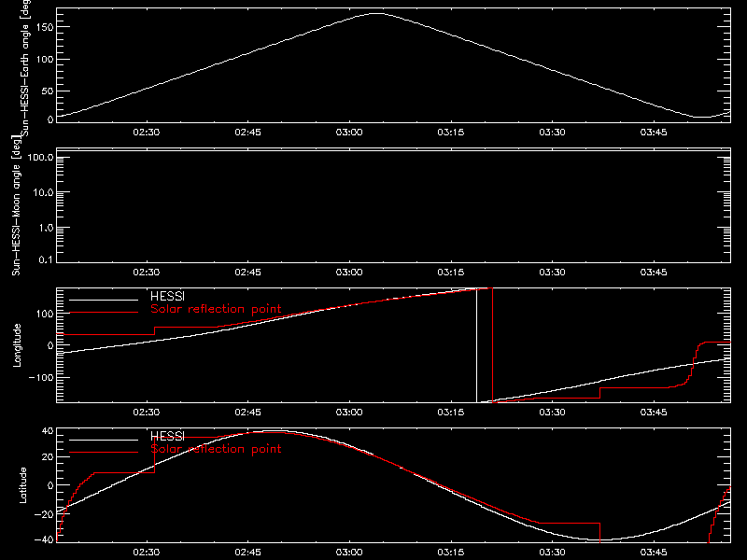This screenshot has height=560, width=747.
Task: Click the 0 tick on Longitude axis
Action: tap(50, 345)
